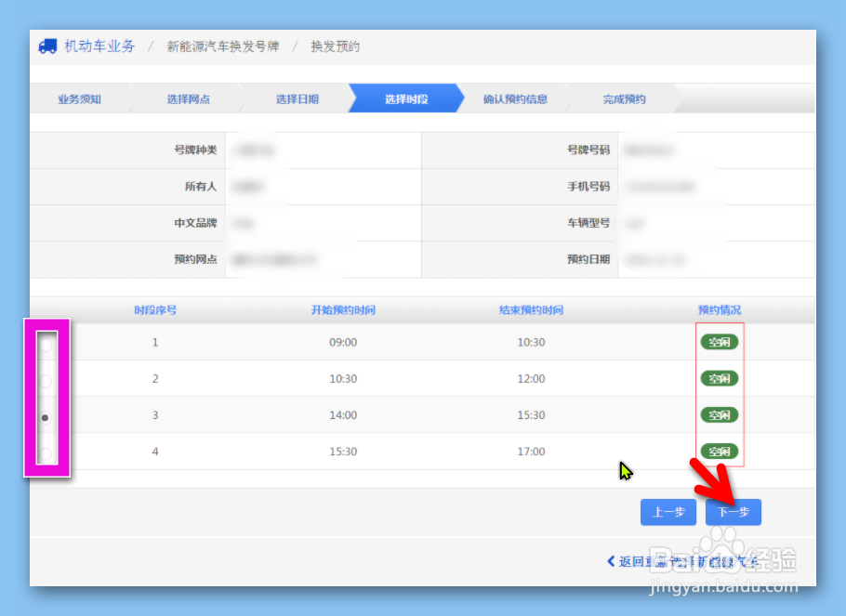Select the radio button for time slot 4
Screen dimensions: 846x616
45,452
